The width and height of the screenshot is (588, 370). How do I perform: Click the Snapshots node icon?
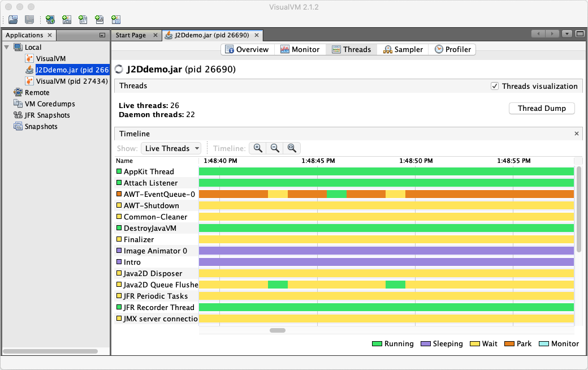point(18,126)
